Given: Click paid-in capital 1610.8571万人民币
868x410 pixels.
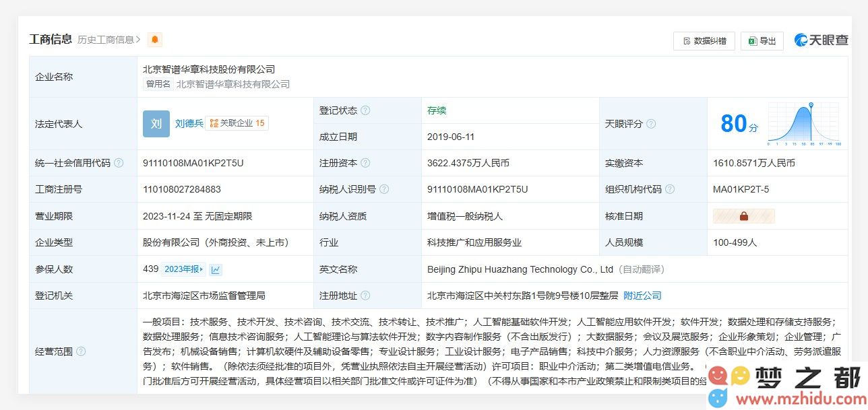Looking at the screenshot, I should [x=754, y=163].
